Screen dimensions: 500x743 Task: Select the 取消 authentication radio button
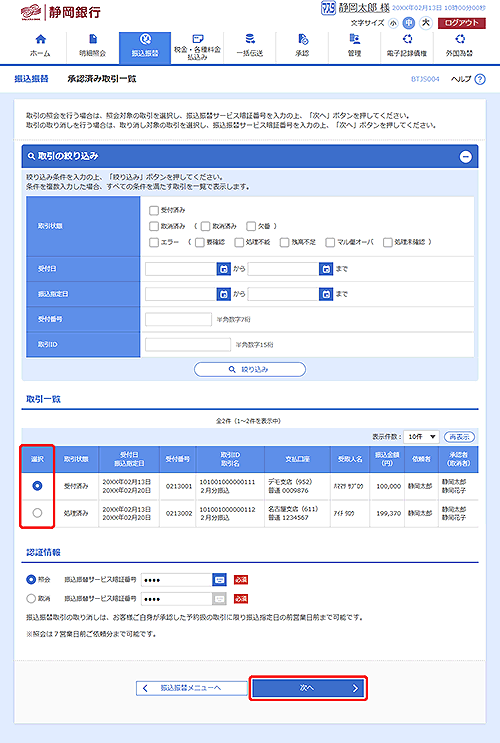tap(31, 598)
